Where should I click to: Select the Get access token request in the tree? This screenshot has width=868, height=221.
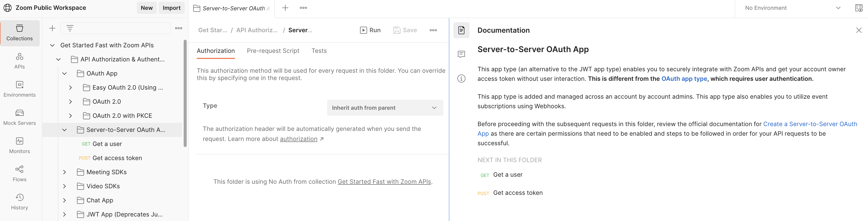coord(117,158)
